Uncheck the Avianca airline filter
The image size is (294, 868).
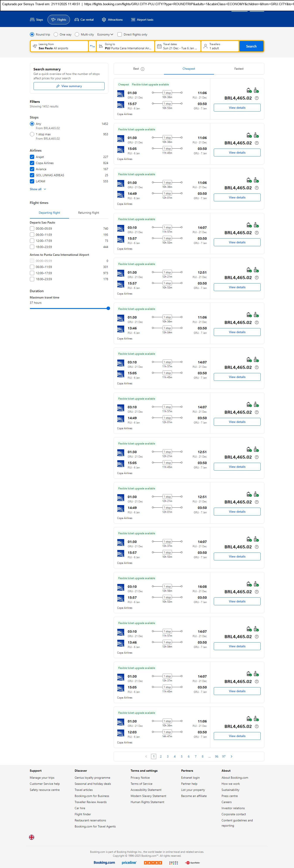(x=32, y=169)
